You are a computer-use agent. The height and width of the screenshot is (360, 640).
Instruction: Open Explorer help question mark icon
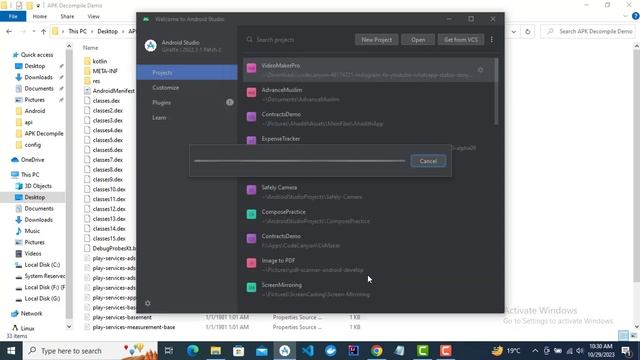(x=636, y=16)
